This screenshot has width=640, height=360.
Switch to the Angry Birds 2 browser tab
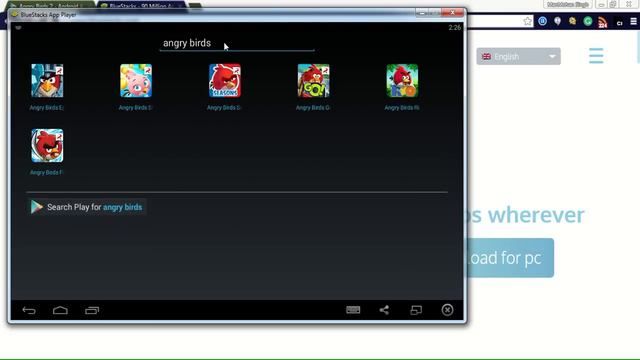click(x=50, y=6)
